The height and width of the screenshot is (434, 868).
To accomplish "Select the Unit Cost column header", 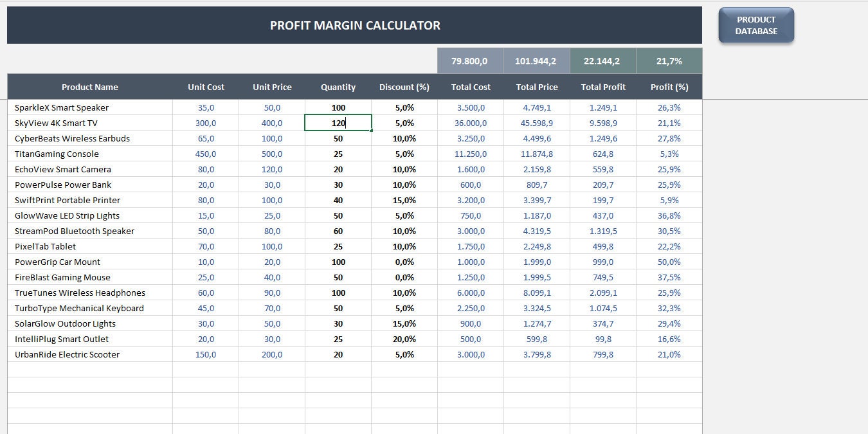I will coord(206,87).
